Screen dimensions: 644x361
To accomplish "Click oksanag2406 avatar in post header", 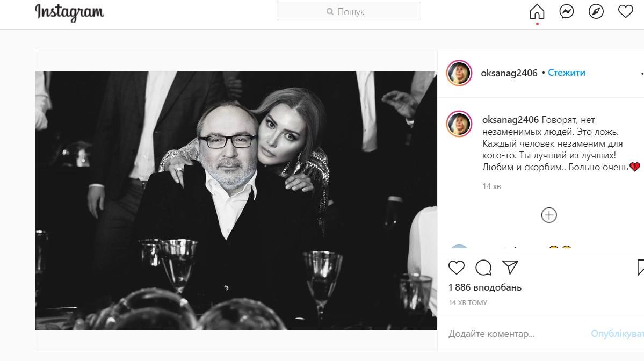I will point(459,73).
